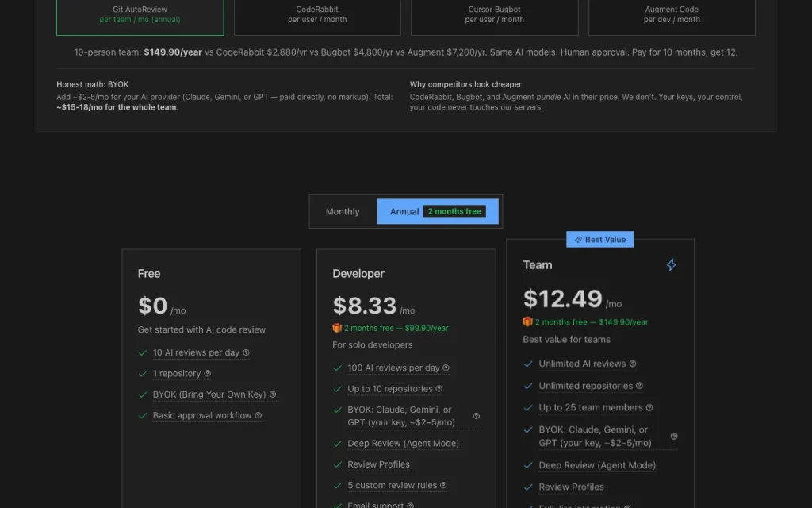Click the Team plan heading
This screenshot has height=508, width=812.
pyautogui.click(x=538, y=265)
